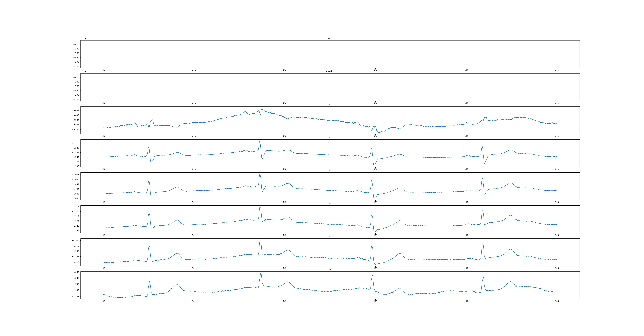Click the -0.802 y-axis label on V1
The height and width of the screenshot is (336, 644).
[x=75, y=110]
